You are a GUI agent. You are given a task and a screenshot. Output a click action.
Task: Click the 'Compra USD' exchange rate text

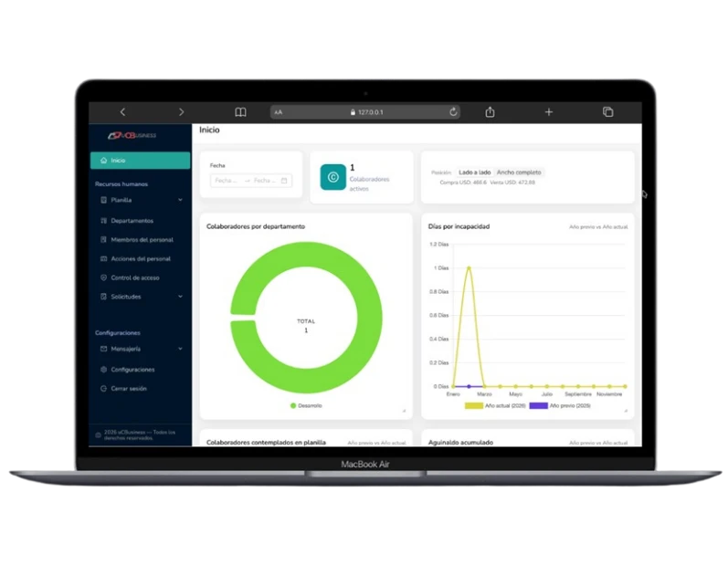pyautogui.click(x=463, y=183)
